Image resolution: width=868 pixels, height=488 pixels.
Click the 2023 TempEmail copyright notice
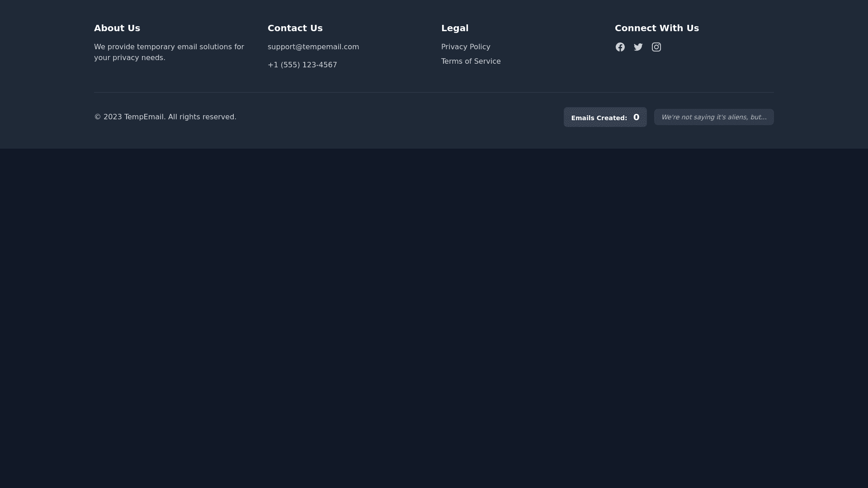(165, 117)
